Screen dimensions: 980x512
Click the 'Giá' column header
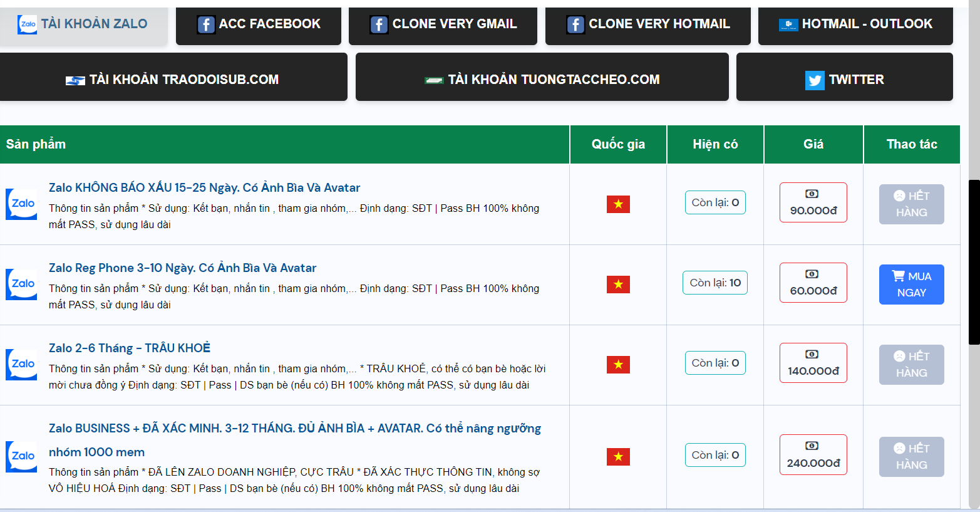coord(813,144)
